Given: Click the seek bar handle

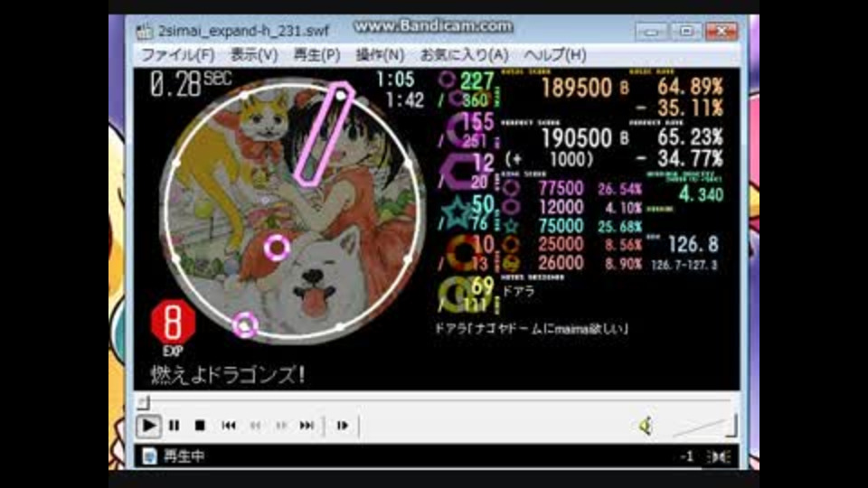Looking at the screenshot, I should tap(144, 402).
